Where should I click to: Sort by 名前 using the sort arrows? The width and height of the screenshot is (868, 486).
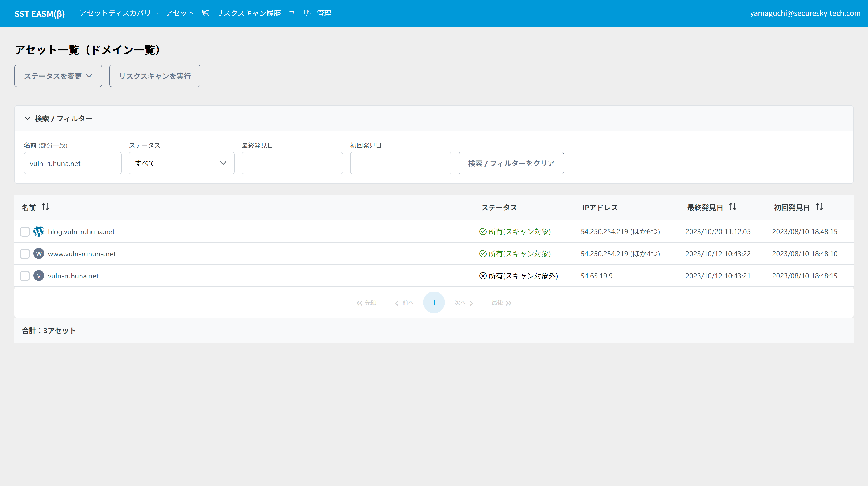pyautogui.click(x=45, y=207)
